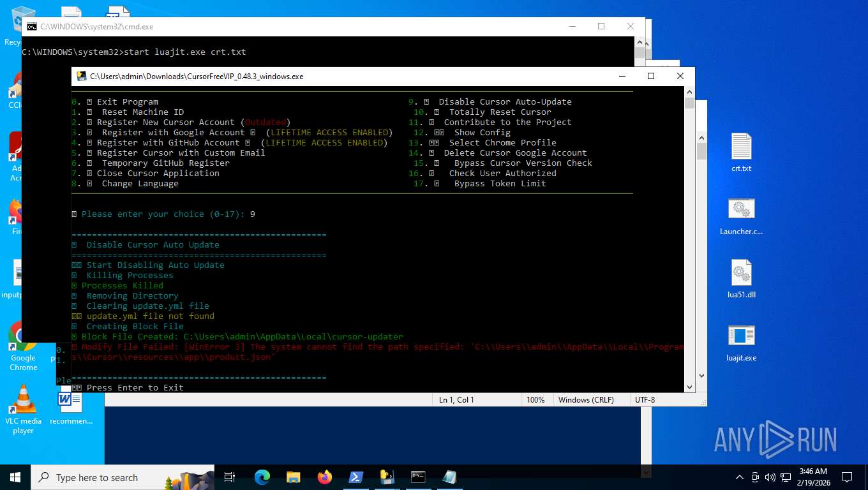Switch to Notepad taskbar icon
The width and height of the screenshot is (868, 490).
[x=449, y=477]
